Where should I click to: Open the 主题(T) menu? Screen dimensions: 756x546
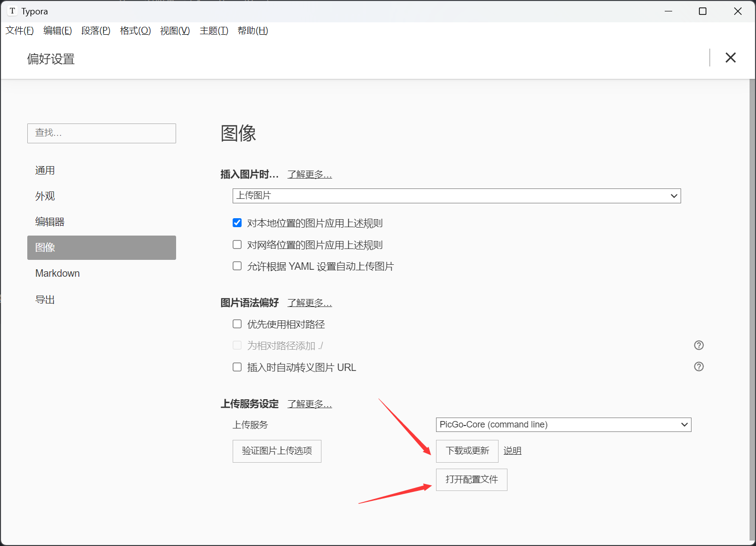tap(214, 31)
